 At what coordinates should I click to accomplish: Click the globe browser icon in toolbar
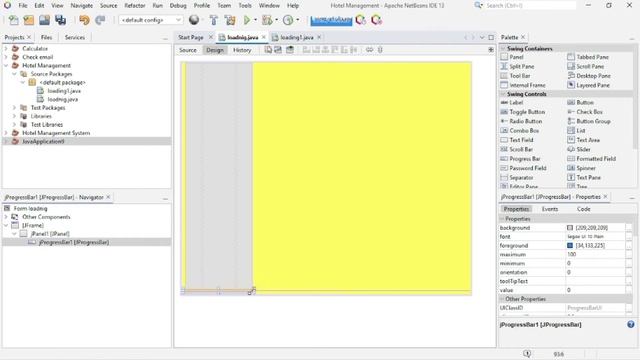pyautogui.click(x=194, y=20)
